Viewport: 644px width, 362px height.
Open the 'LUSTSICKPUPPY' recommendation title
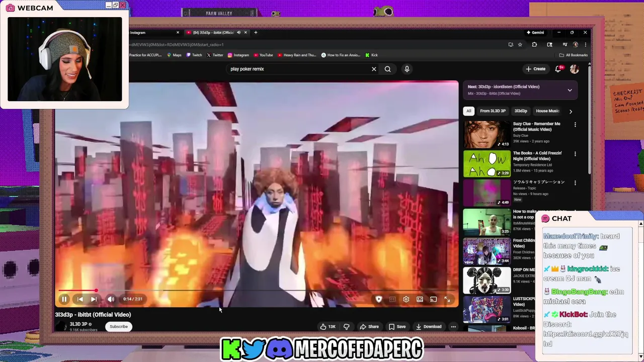(x=524, y=301)
